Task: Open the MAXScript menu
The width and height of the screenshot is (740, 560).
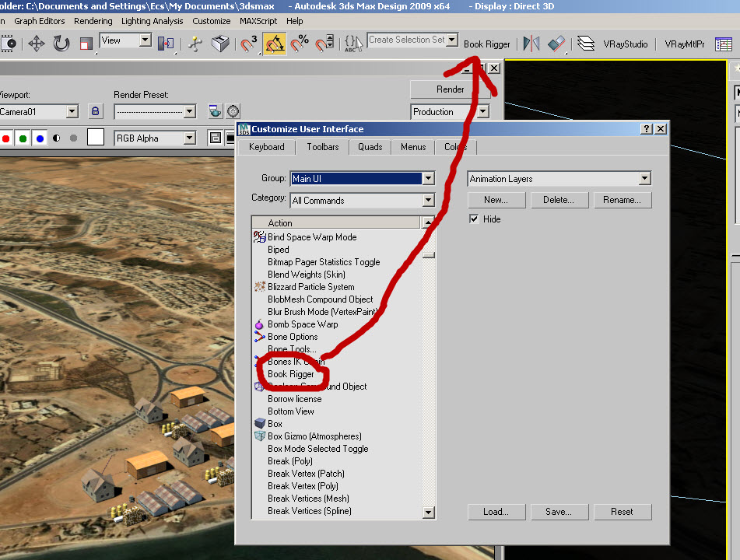Action: point(258,21)
